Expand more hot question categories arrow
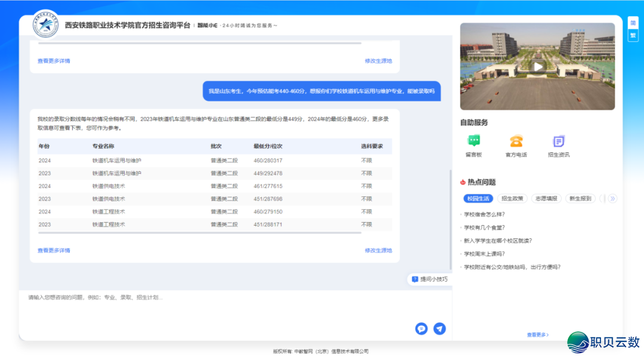The width and height of the screenshot is (644, 357). (612, 199)
